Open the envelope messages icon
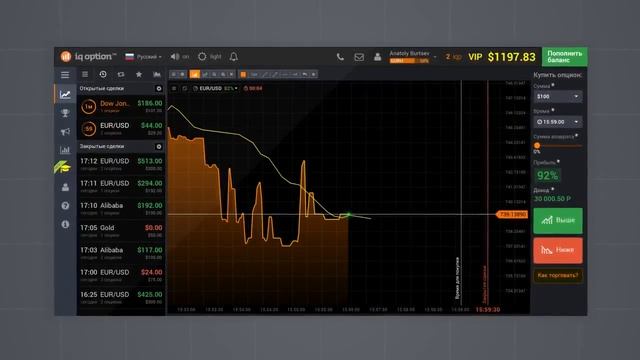The height and width of the screenshot is (360, 640). [x=359, y=57]
